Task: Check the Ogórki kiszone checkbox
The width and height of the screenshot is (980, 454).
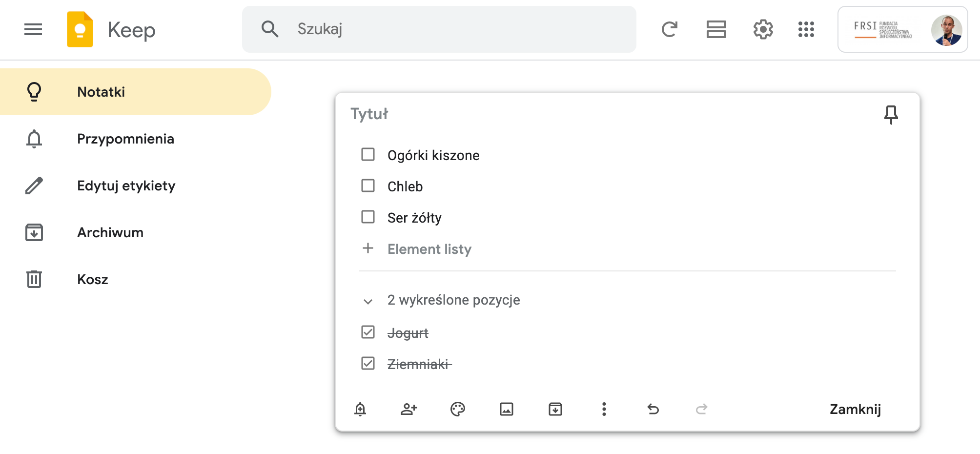Action: pos(368,155)
